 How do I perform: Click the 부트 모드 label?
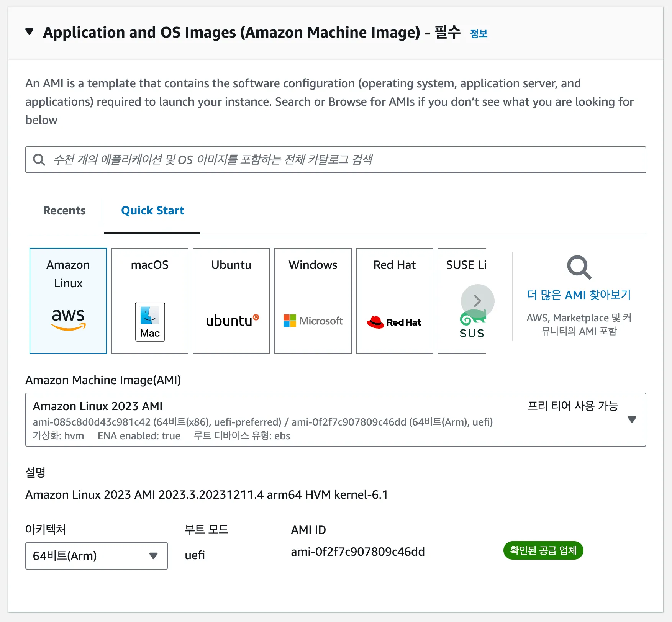(x=207, y=530)
